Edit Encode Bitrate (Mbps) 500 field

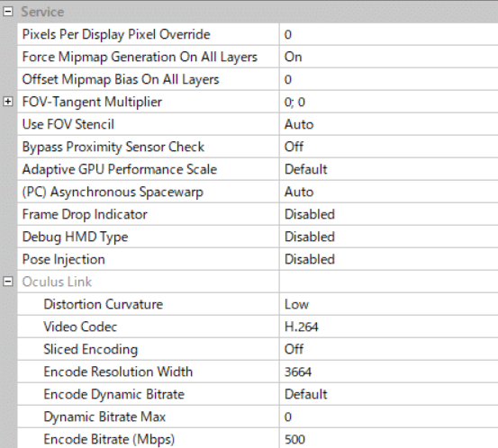[x=389, y=439]
